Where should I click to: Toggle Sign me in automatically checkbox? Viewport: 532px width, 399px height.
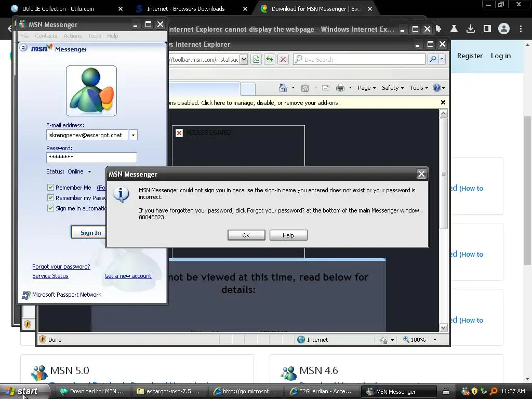pyautogui.click(x=50, y=208)
